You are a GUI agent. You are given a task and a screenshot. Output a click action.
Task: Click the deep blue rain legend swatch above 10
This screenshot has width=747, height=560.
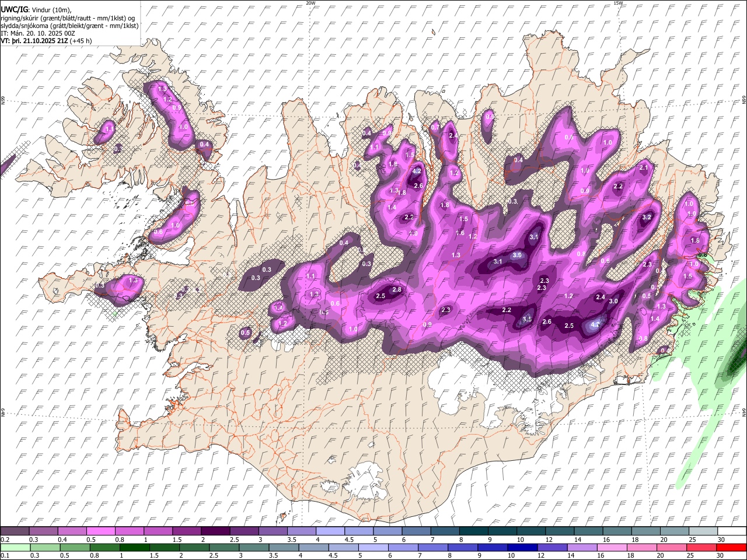click(x=521, y=547)
